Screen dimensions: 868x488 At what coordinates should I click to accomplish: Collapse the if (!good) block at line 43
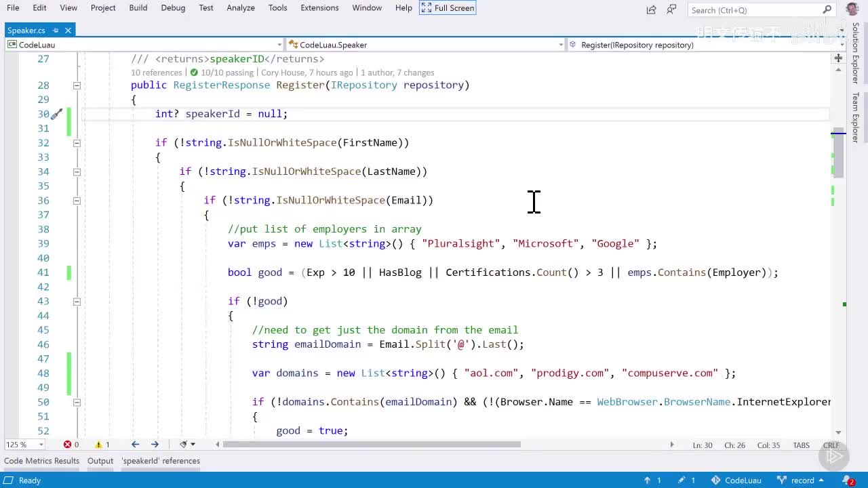[77, 302]
